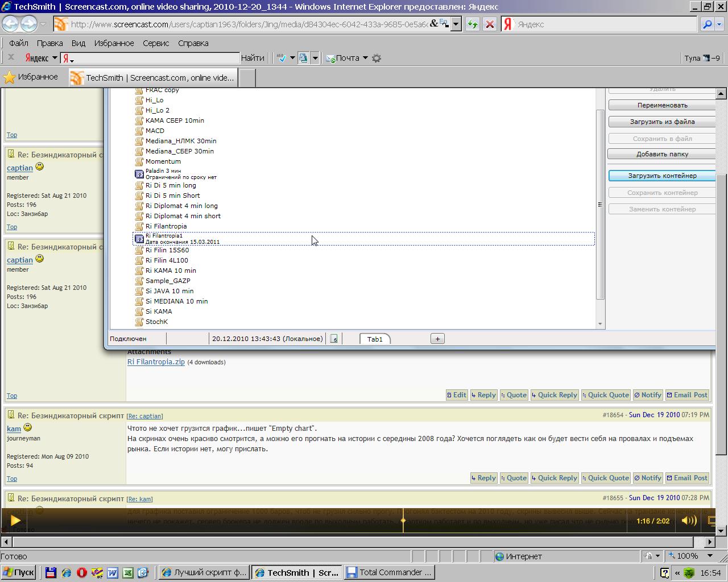Play the Screencast video
The image size is (728, 582).
15,520
